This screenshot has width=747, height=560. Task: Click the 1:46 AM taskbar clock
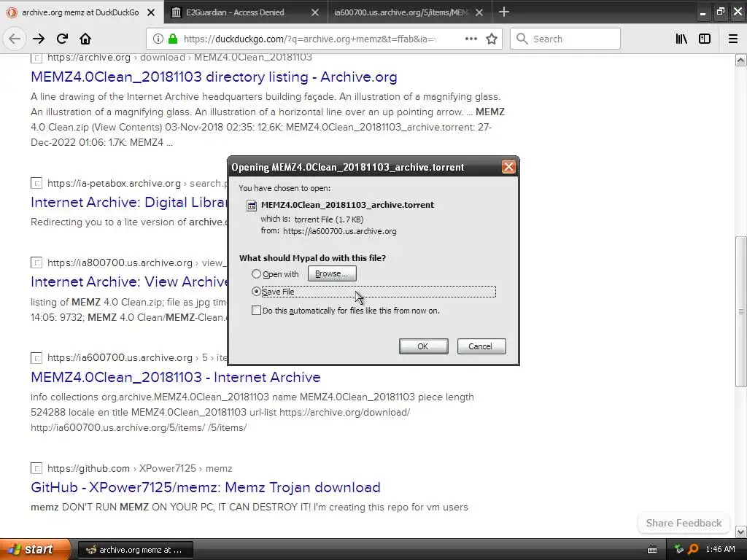pyautogui.click(x=720, y=550)
